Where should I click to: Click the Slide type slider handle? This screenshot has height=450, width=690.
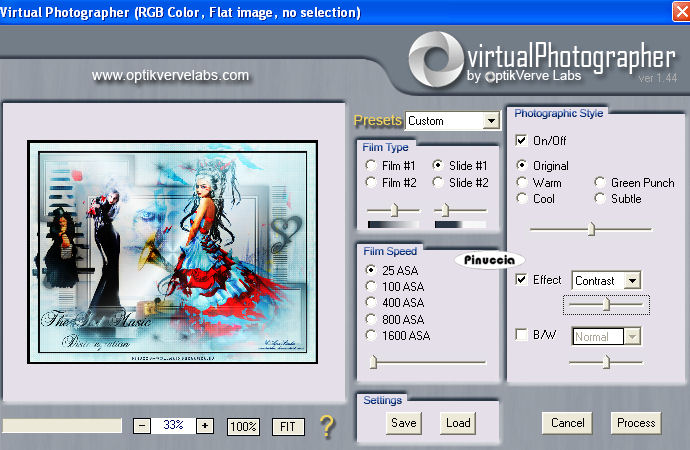coord(445,210)
